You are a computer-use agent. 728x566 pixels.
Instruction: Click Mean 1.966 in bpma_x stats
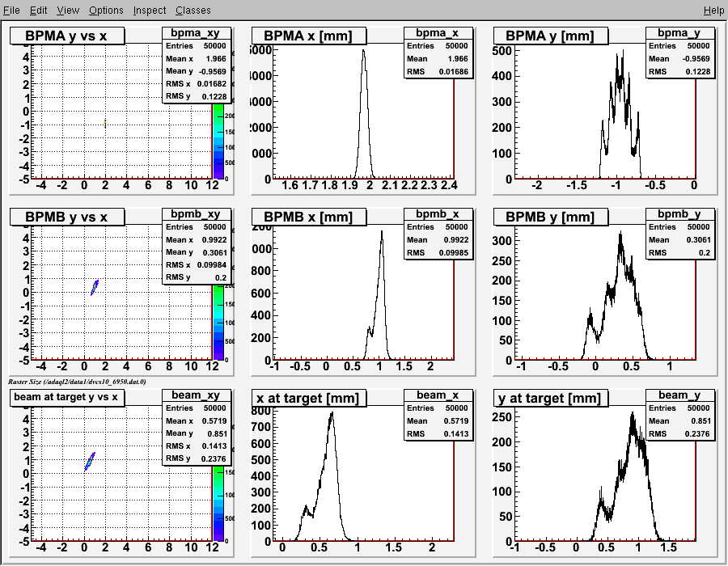point(438,59)
